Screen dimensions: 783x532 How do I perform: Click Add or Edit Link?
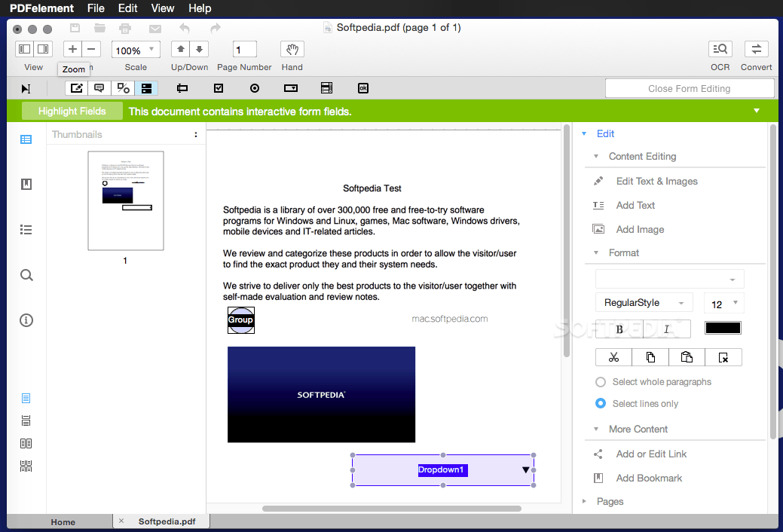tap(651, 454)
